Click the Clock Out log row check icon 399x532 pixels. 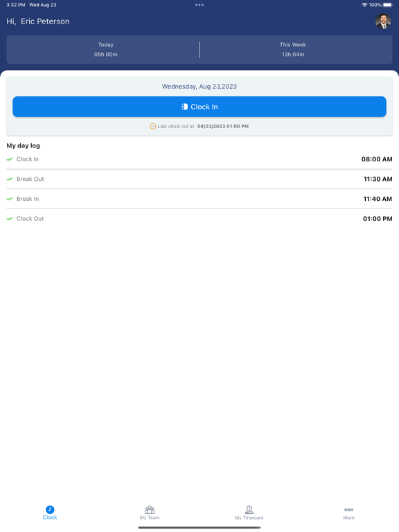click(x=10, y=219)
